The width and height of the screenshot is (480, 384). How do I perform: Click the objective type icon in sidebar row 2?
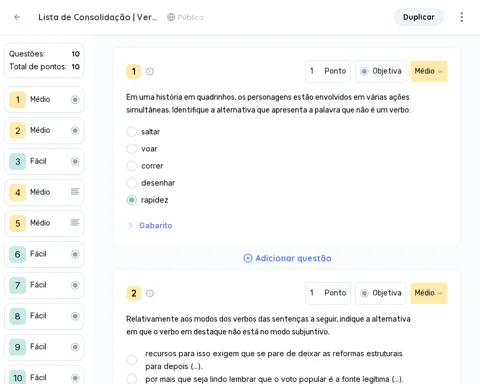(75, 130)
